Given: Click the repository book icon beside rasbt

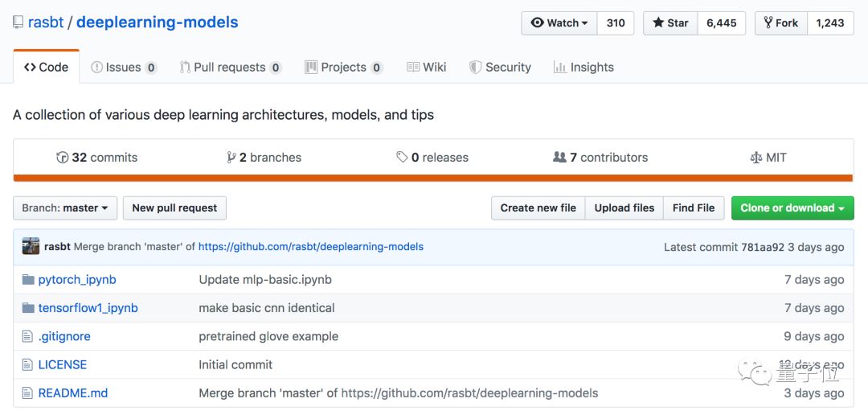Looking at the screenshot, I should tap(18, 23).
